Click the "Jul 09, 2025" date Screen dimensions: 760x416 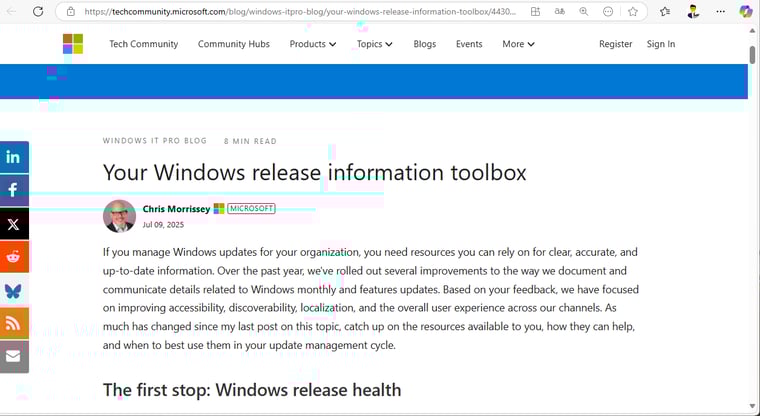tap(163, 225)
